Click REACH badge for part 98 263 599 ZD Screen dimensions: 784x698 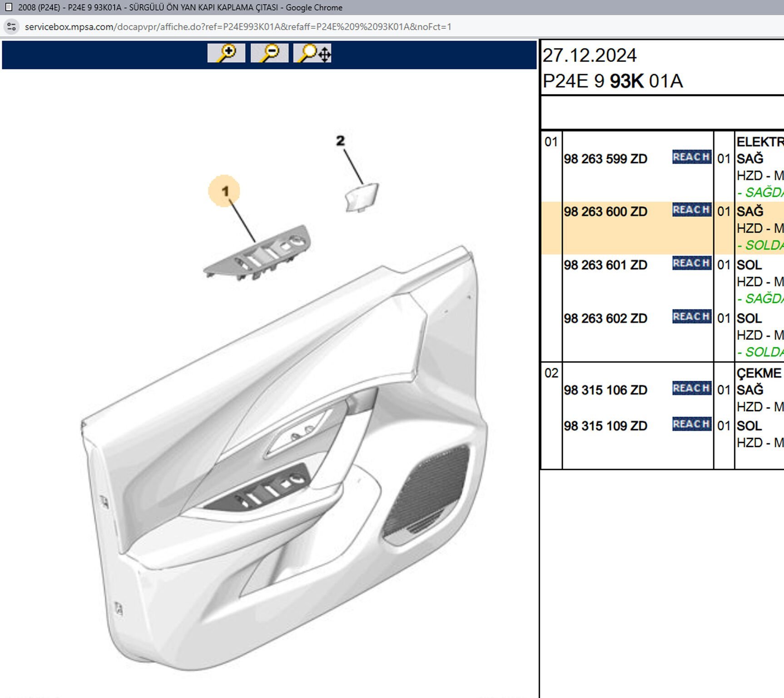pyautogui.click(x=691, y=157)
